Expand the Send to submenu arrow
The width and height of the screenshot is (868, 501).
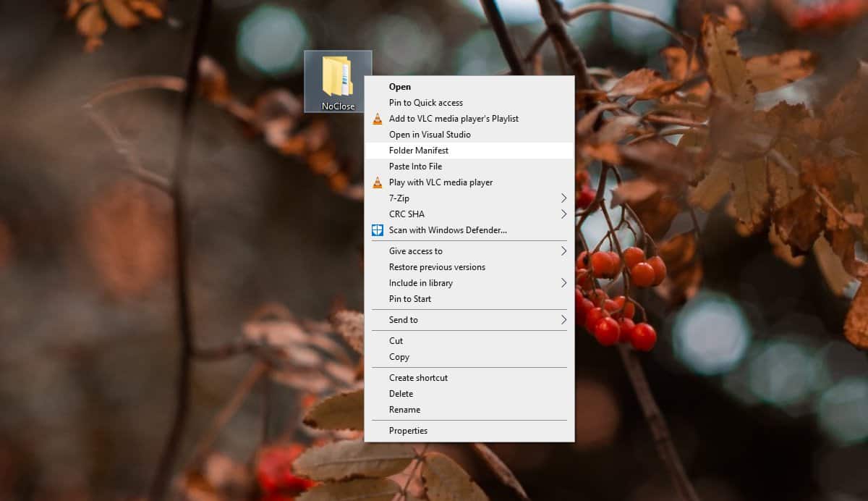pos(563,320)
